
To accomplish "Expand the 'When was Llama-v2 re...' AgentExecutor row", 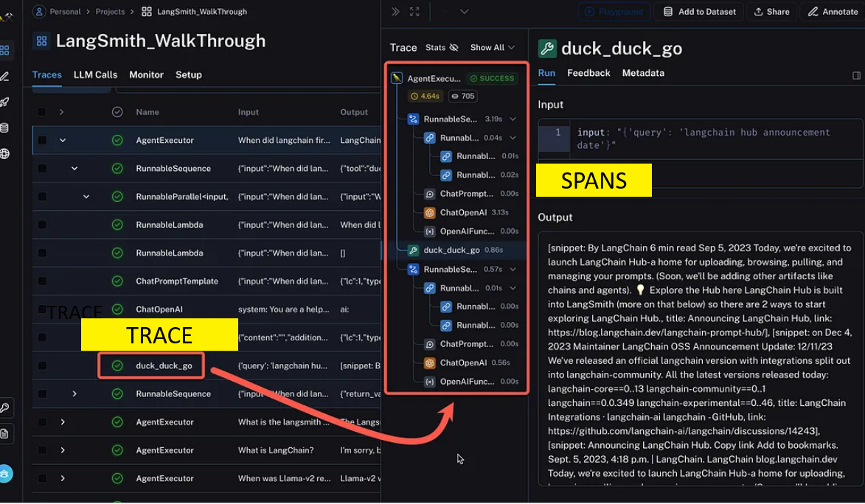I will [63, 479].
